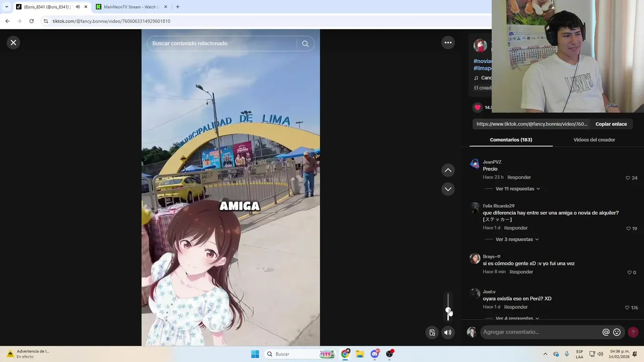This screenshot has width=644, height=362.
Task: Reload the page
Action: point(31,21)
